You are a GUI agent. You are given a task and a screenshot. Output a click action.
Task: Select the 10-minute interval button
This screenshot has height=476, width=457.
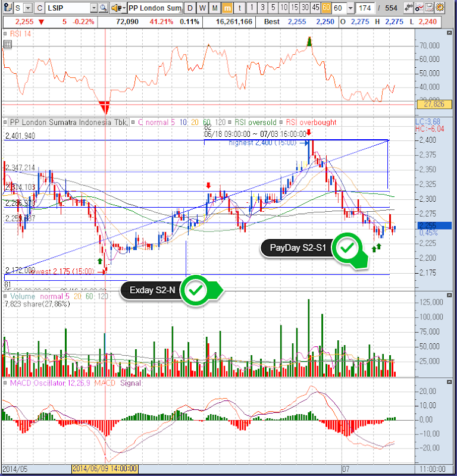tap(284, 8)
